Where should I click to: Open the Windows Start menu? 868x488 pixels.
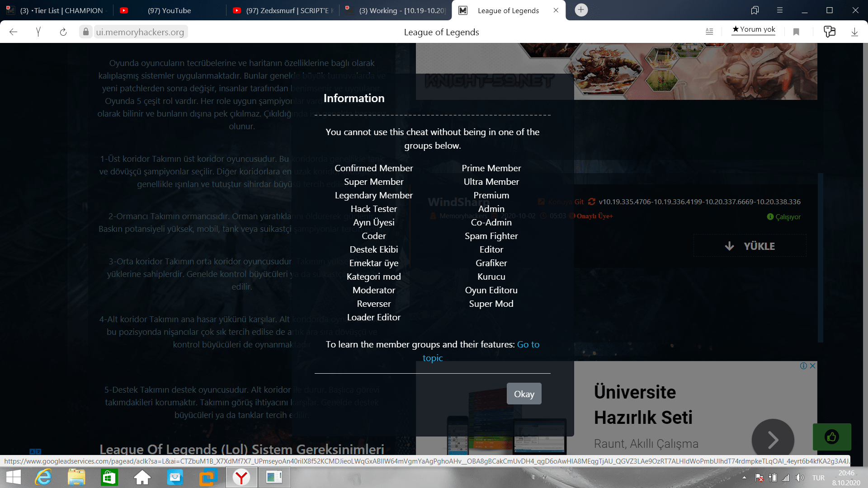click(x=14, y=477)
